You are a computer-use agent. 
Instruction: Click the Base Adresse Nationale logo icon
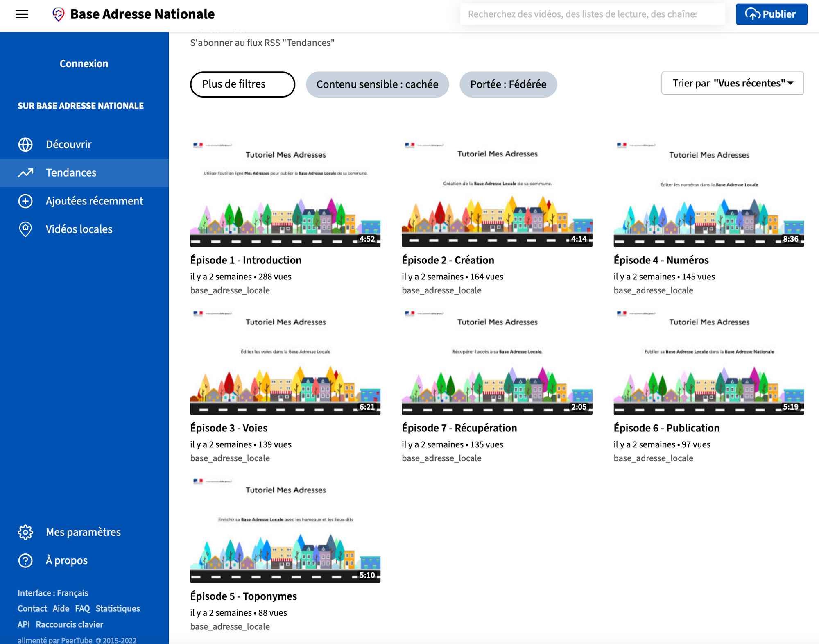59,14
